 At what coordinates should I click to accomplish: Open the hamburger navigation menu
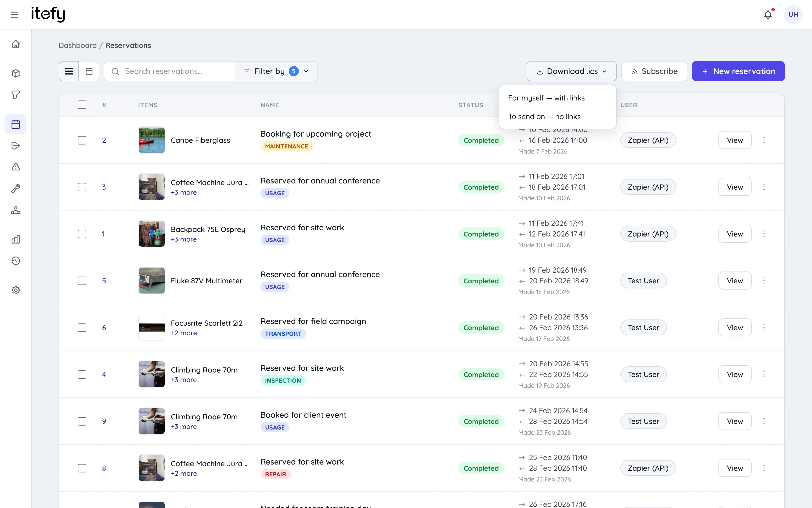pyautogui.click(x=14, y=14)
